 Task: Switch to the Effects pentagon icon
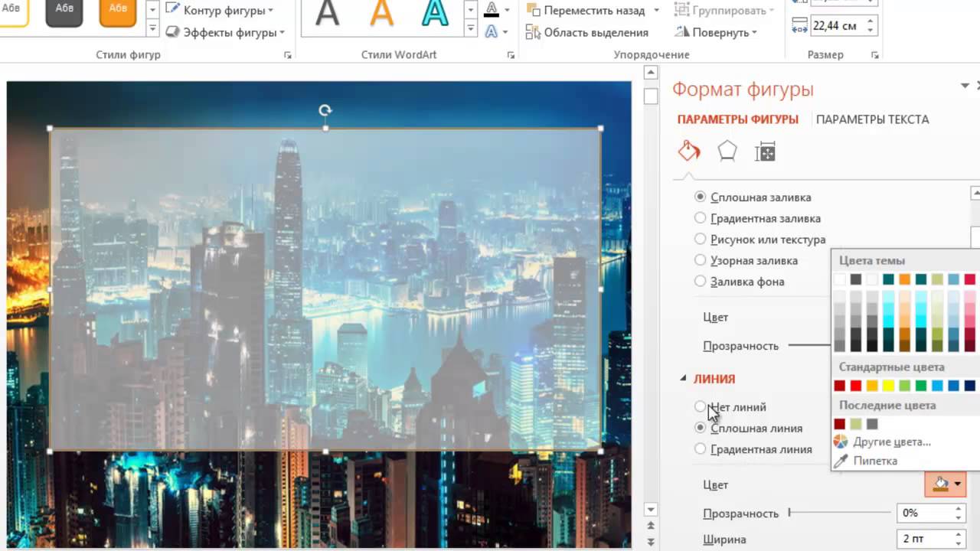coord(727,152)
